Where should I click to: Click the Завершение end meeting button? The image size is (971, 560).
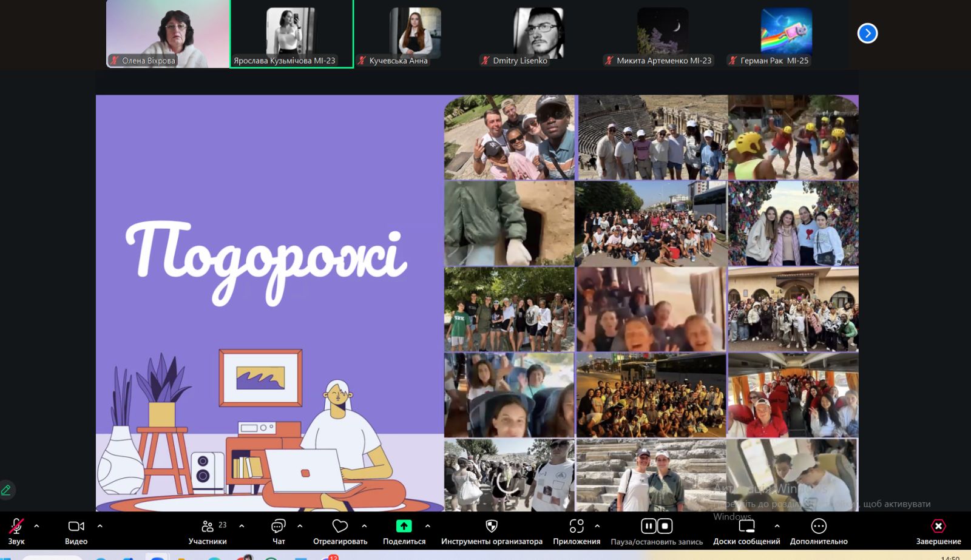938,526
